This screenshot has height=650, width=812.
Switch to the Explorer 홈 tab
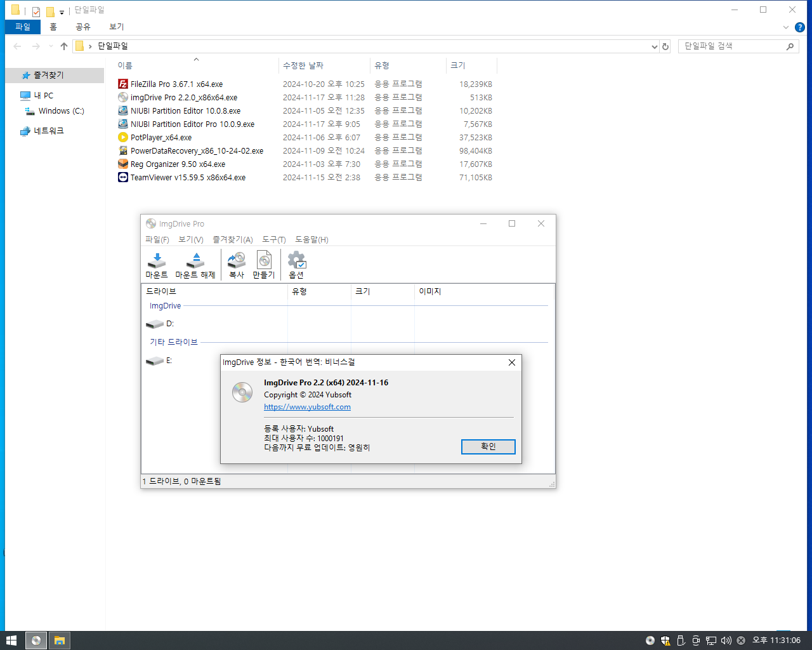[53, 27]
